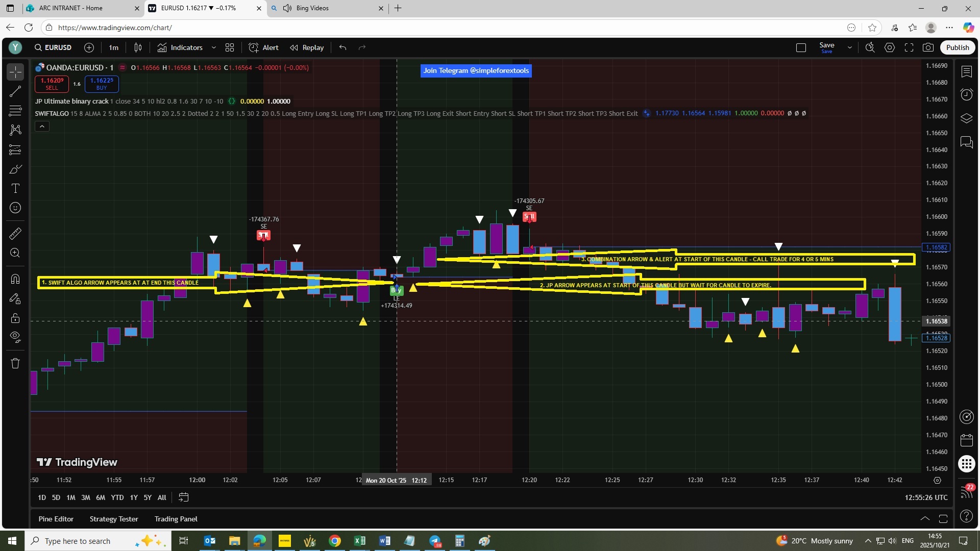This screenshot has width=980, height=551.
Task: Take a chart snapshot with camera icon
Action: 928,47
